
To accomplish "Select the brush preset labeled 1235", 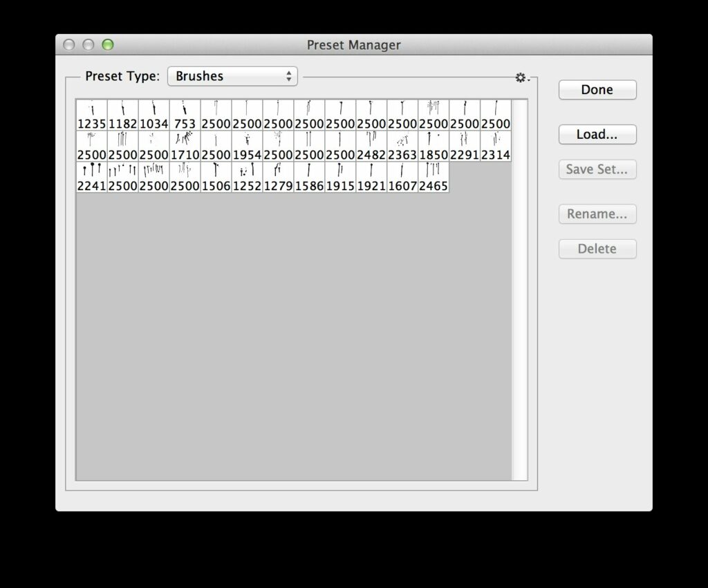I will click(x=92, y=115).
